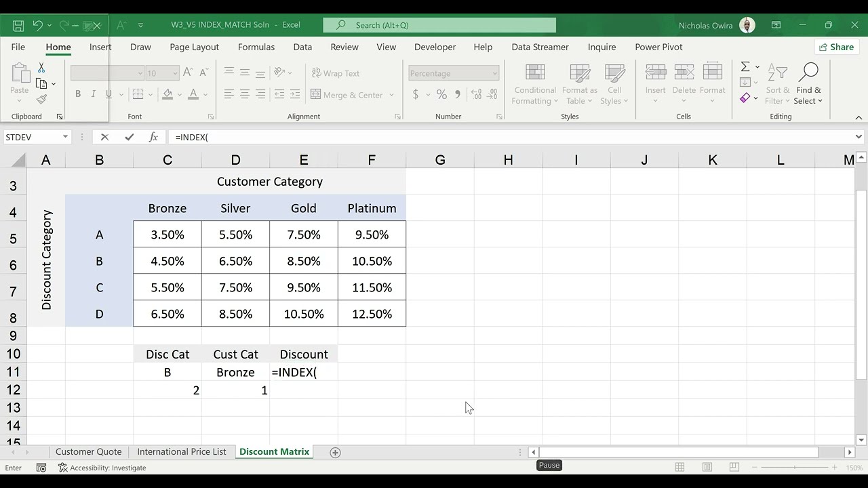868x488 pixels.
Task: Collapse the ribbon with the chevron
Action: click(859, 117)
